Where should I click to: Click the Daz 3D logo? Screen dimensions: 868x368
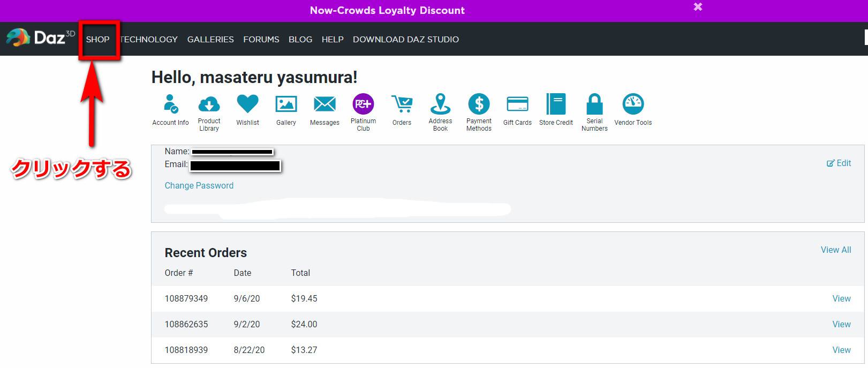[40, 37]
